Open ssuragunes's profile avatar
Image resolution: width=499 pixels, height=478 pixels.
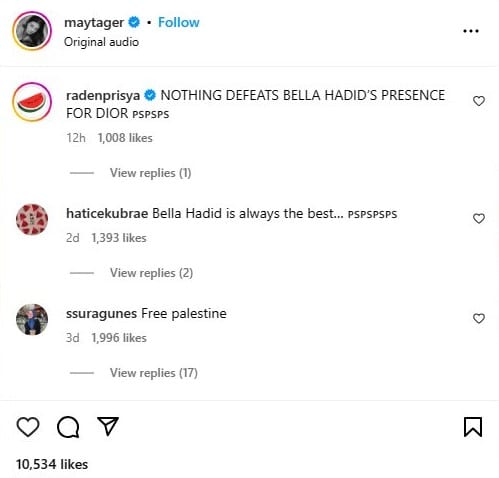[x=32, y=319]
